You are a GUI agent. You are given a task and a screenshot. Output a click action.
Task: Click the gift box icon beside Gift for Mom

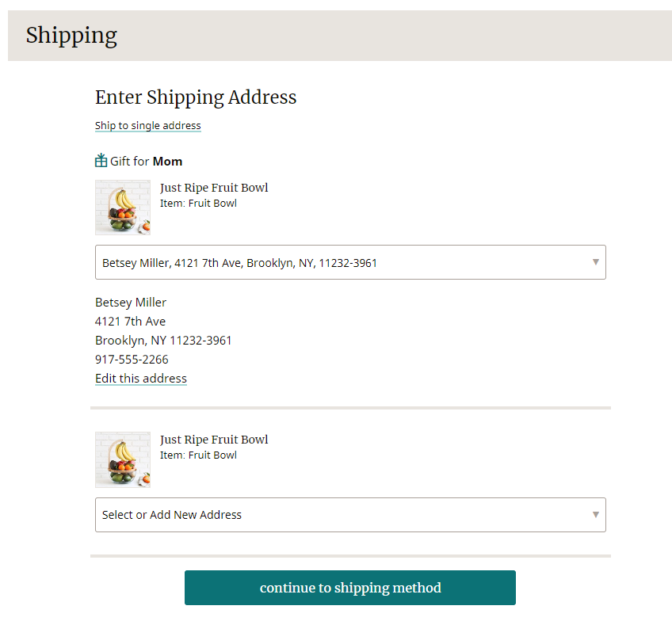[101, 161]
